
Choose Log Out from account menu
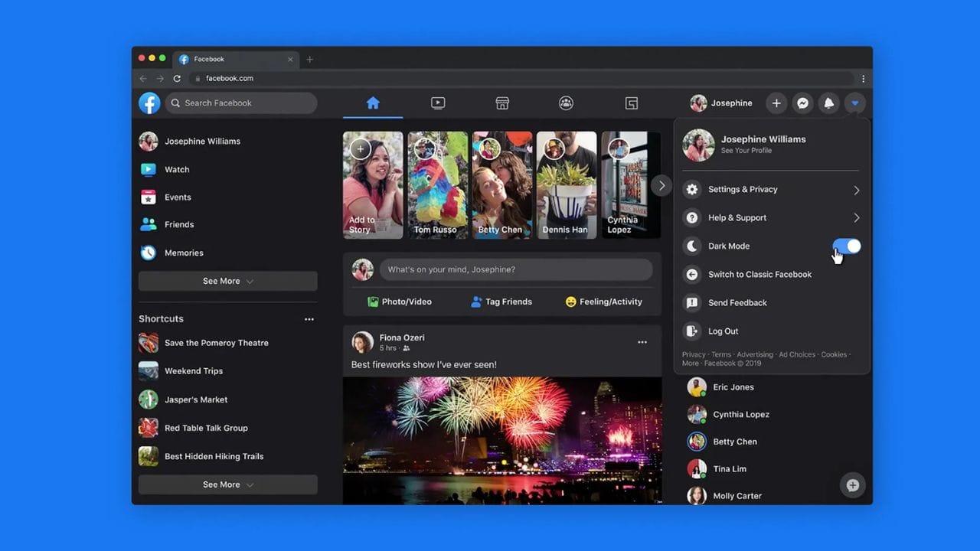(x=723, y=331)
